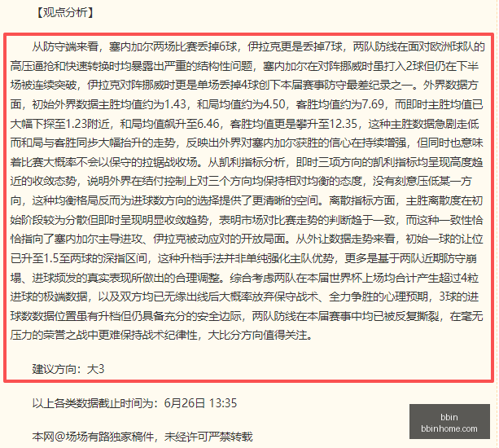Click the line starting 着比赛大概率不会
499x448 pixels.
point(247,162)
